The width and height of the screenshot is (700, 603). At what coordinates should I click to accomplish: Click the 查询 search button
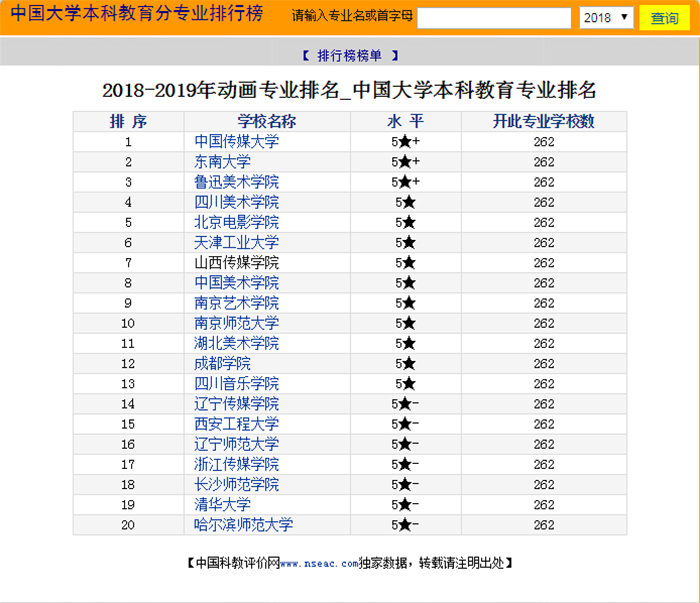coord(664,18)
